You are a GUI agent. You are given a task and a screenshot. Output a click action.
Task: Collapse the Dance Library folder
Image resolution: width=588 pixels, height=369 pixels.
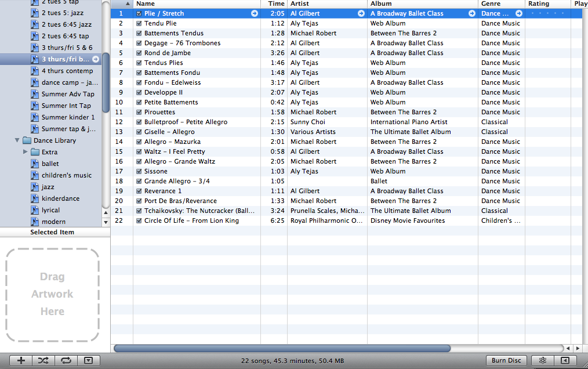point(17,140)
